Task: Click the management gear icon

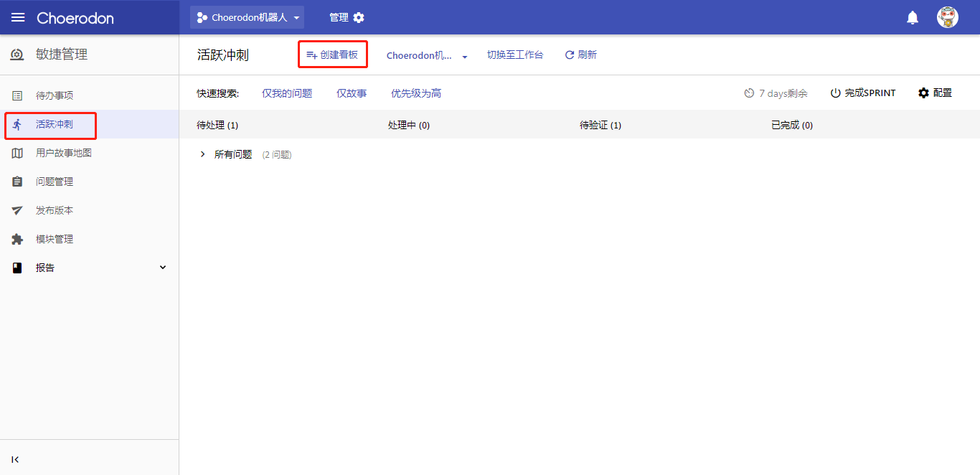Action: pos(359,17)
